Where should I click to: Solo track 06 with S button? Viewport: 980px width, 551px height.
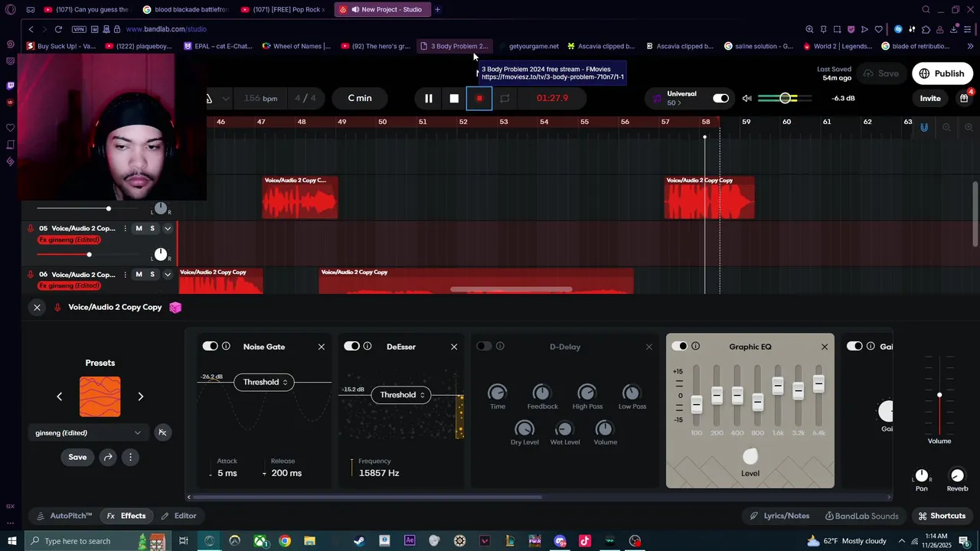[152, 274]
